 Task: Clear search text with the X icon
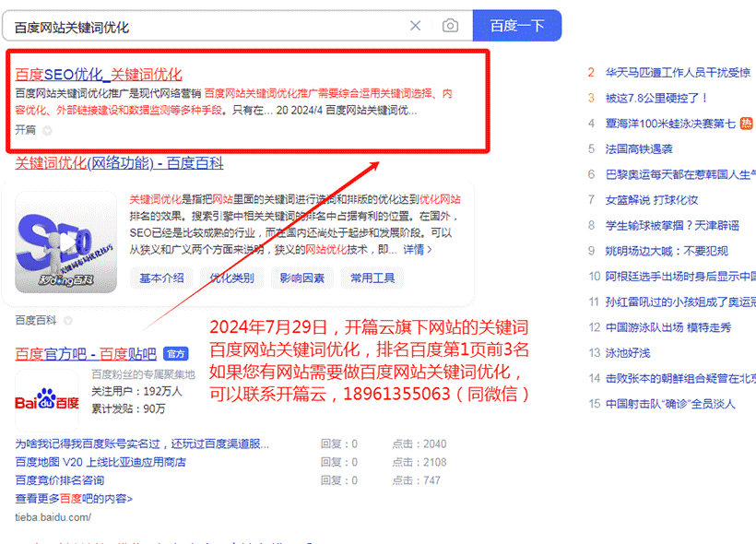point(416,26)
